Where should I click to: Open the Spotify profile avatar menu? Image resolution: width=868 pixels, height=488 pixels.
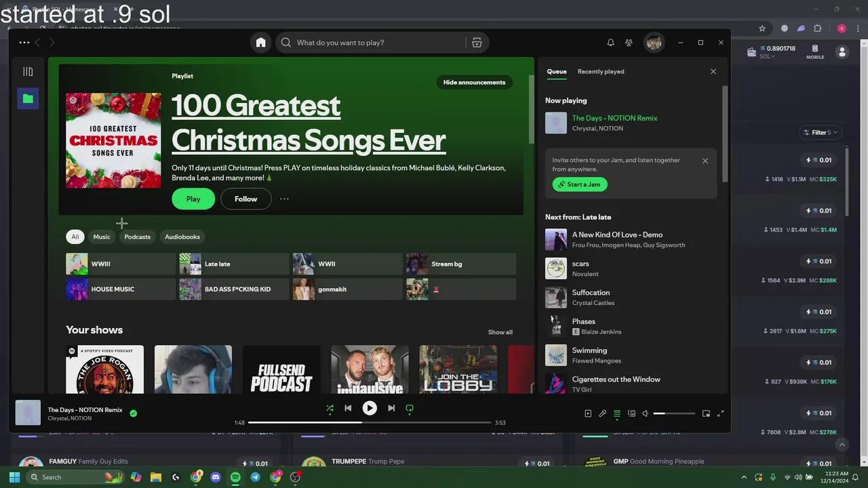tap(654, 43)
